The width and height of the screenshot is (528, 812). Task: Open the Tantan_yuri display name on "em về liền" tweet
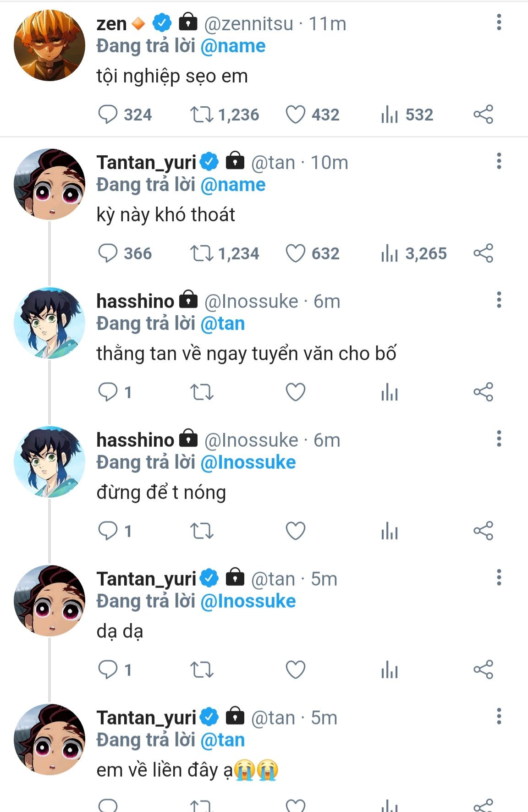[x=146, y=718]
